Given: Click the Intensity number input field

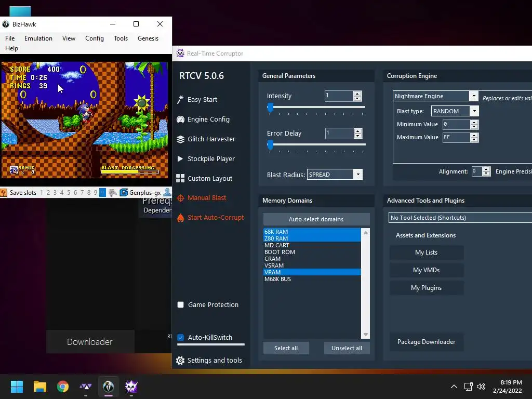Looking at the screenshot, I should click(x=339, y=96).
